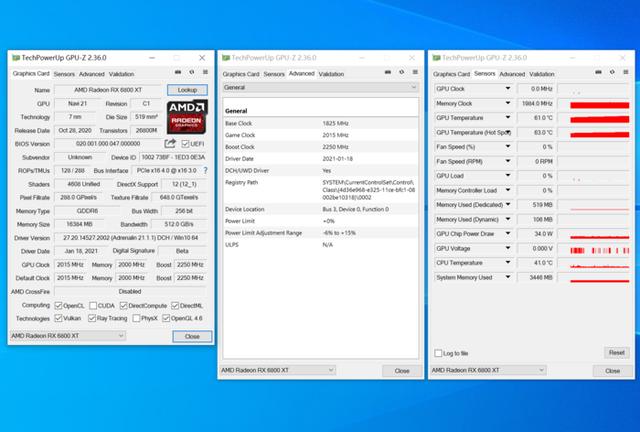Switch to Graphics Card tab in middle window

pos(241,74)
